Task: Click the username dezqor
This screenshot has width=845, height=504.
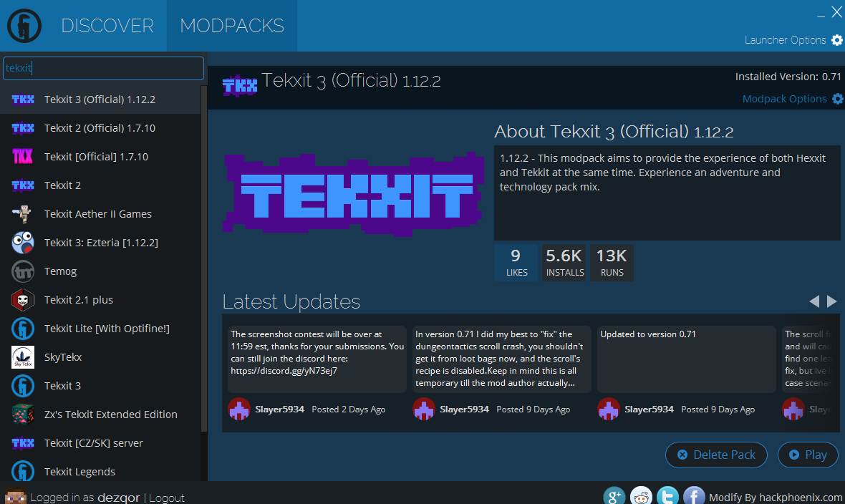Action: [x=119, y=498]
